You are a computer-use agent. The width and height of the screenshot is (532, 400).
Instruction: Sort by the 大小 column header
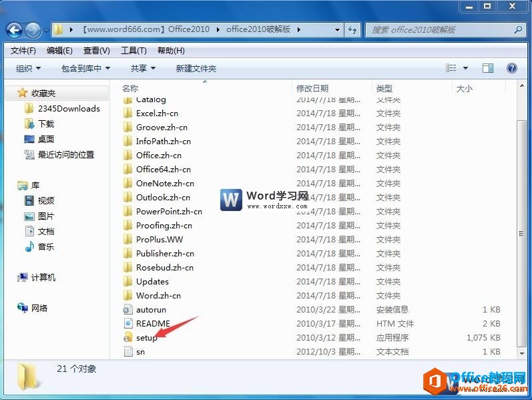[x=465, y=89]
